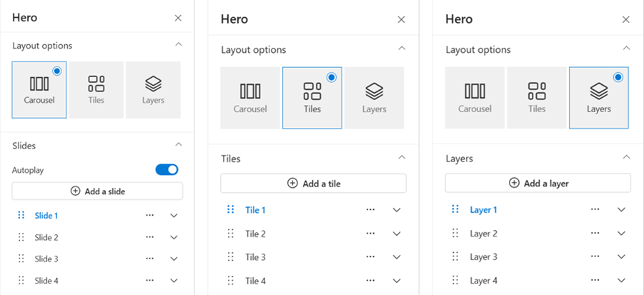
Task: Select the Slide 4 item
Action: point(46,281)
